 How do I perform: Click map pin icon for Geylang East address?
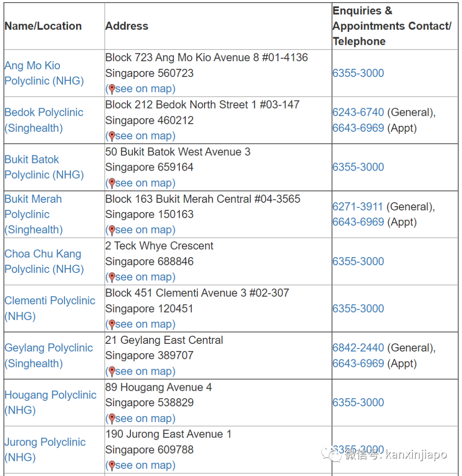pos(112,371)
